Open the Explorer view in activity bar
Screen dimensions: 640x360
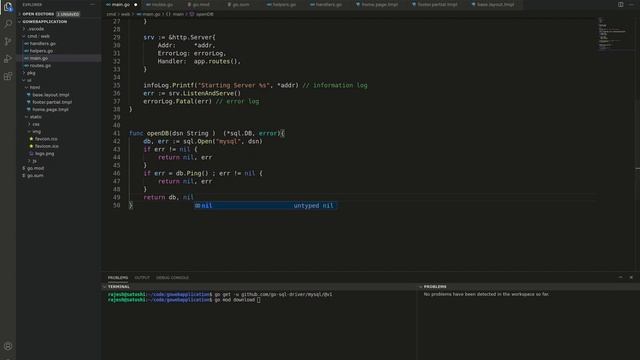click(x=8, y=7)
